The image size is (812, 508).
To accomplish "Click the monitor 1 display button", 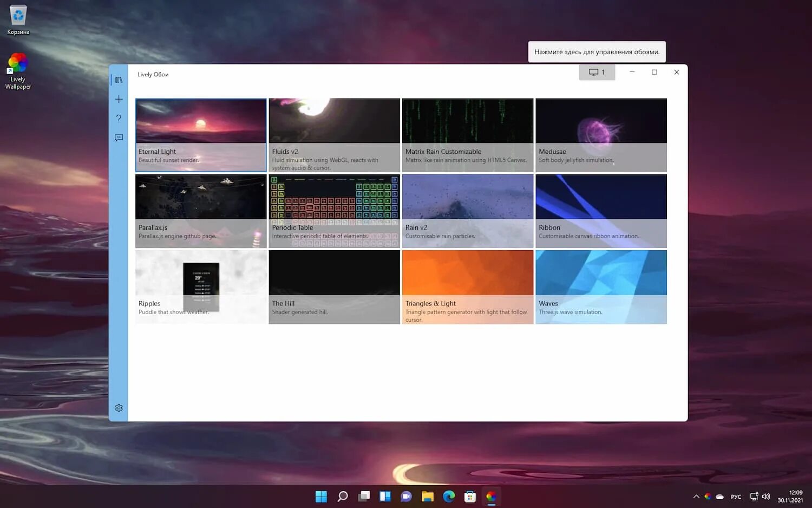I will [597, 72].
